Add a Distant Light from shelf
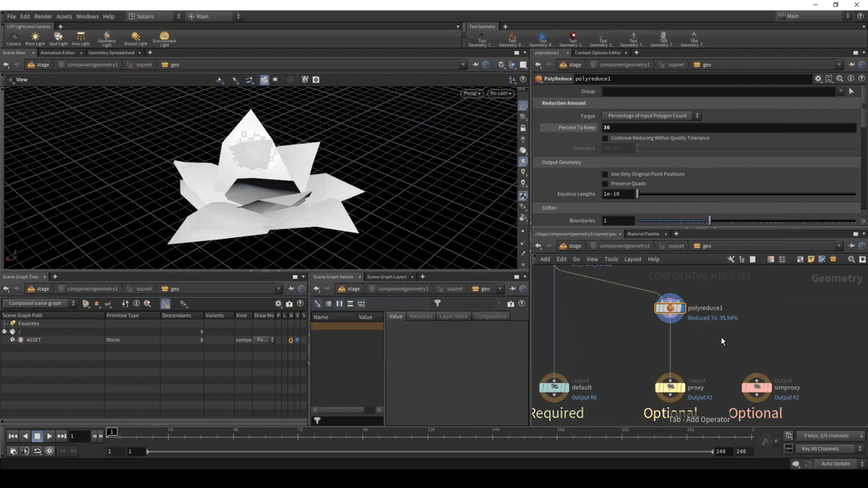Image resolution: width=868 pixels, height=488 pixels. click(135, 38)
